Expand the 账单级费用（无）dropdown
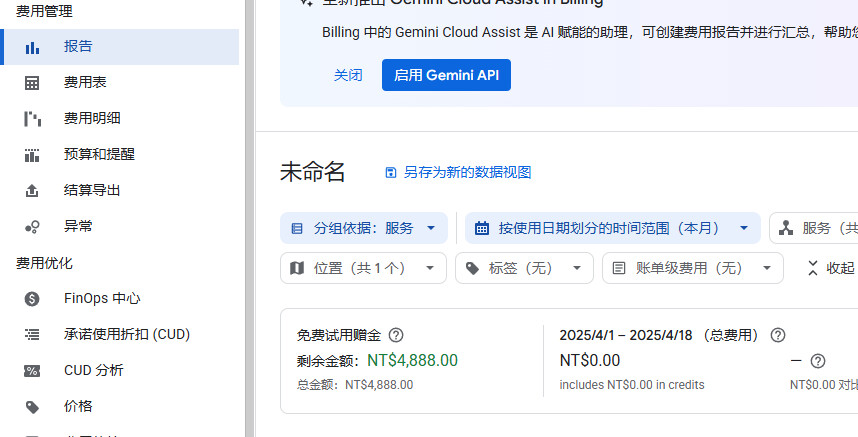Image resolution: width=858 pixels, height=437 pixels. [692, 268]
